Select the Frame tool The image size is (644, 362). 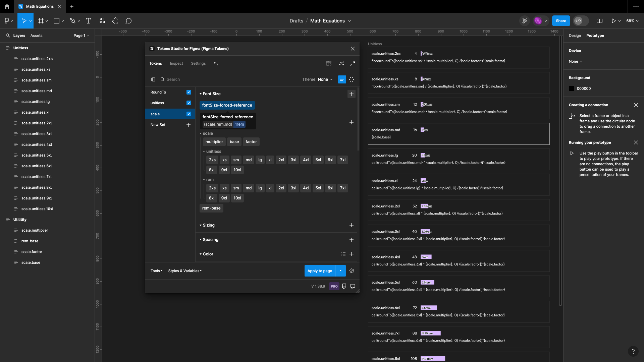(41, 21)
